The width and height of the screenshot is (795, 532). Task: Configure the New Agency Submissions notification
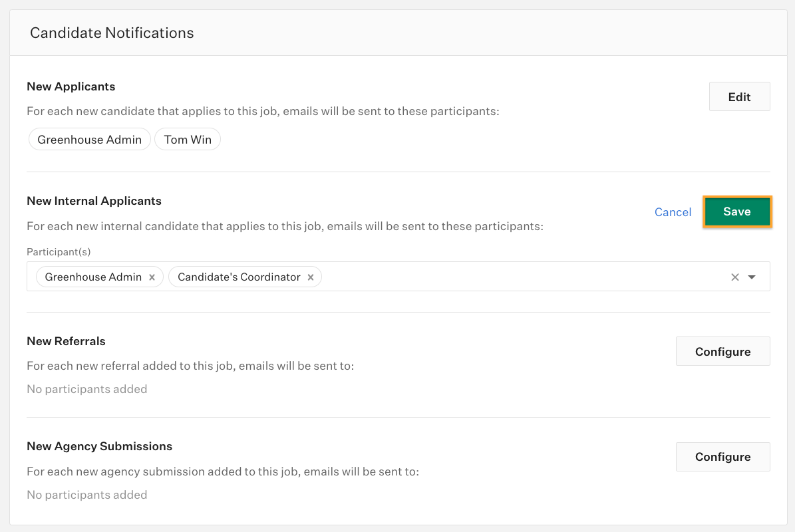pyautogui.click(x=722, y=456)
